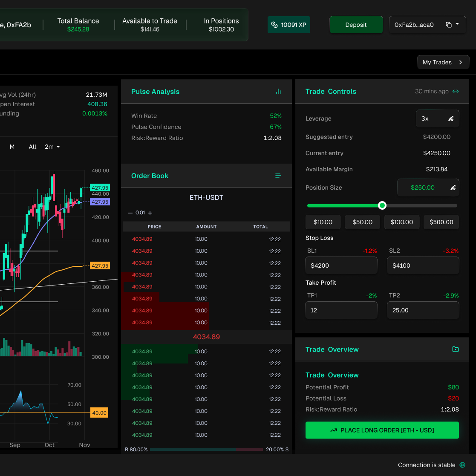Click the Trade Overview folder icon
The width and height of the screenshot is (476, 476).
click(456, 349)
